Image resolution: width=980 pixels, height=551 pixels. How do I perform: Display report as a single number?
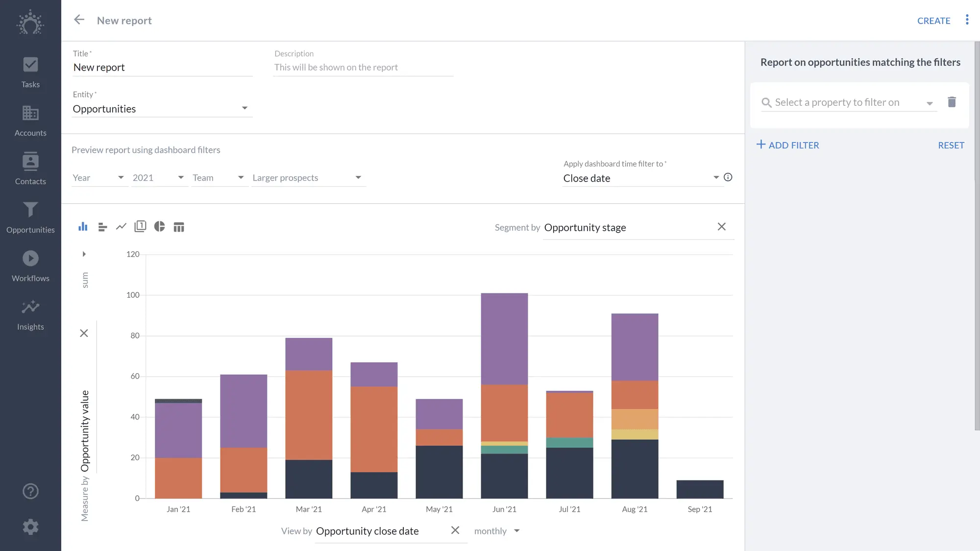(140, 226)
